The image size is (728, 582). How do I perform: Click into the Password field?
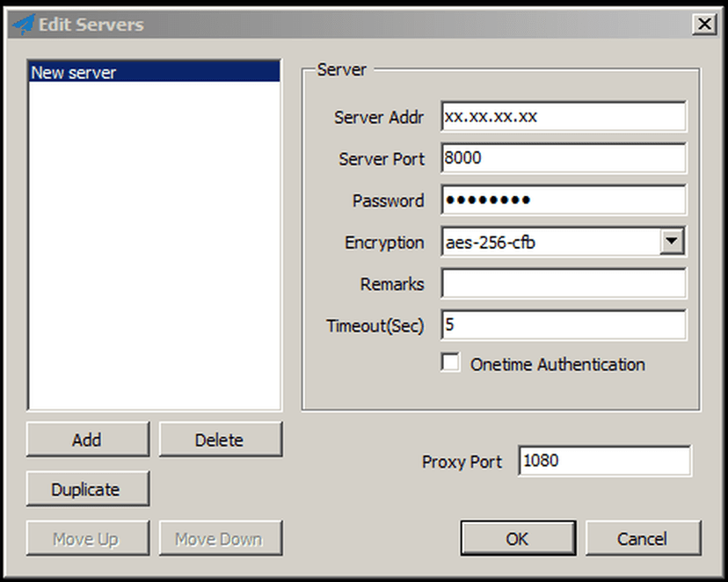click(563, 200)
